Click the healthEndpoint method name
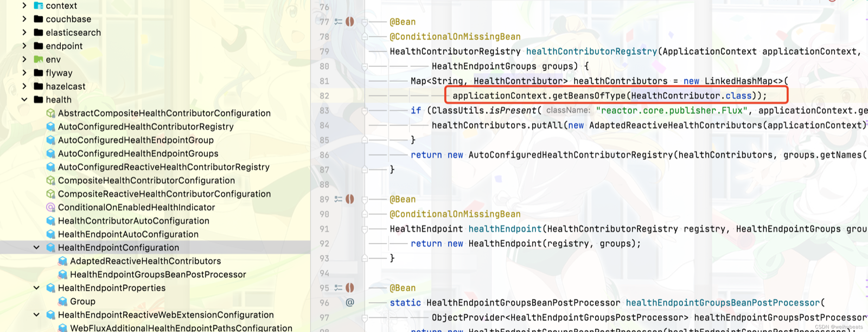 pyautogui.click(x=505, y=229)
